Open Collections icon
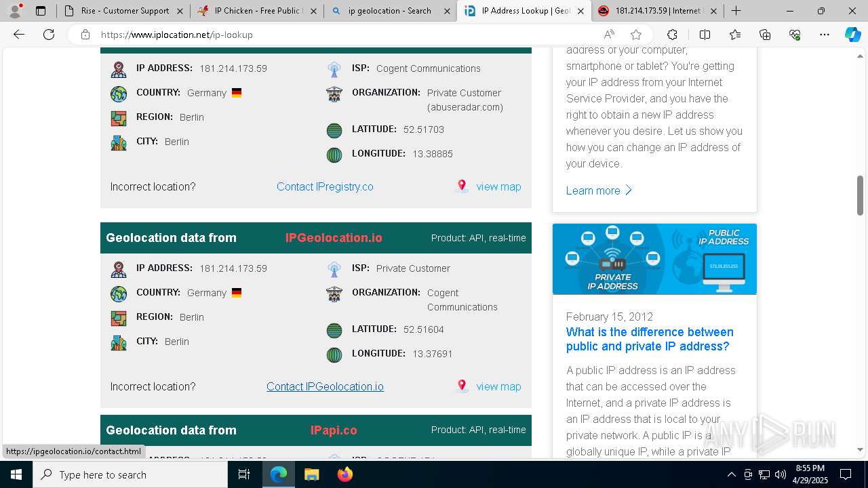Viewport: 868px width, 488px height. tap(765, 35)
